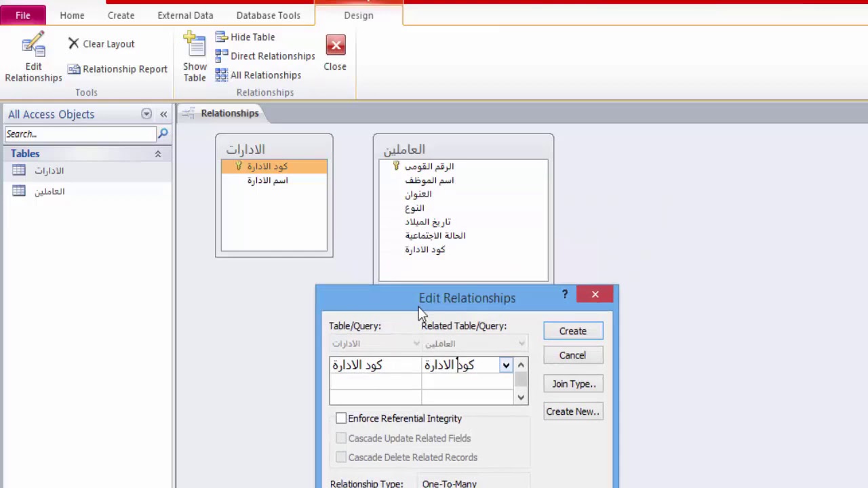Click the Create button in dialog
Viewport: 868px width, 488px height.
point(573,331)
